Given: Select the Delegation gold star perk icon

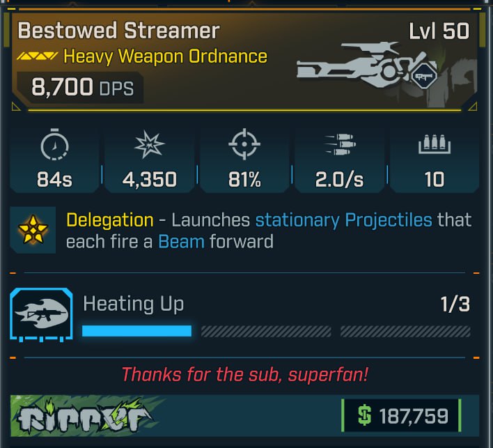Looking at the screenshot, I should pyautogui.click(x=33, y=230).
